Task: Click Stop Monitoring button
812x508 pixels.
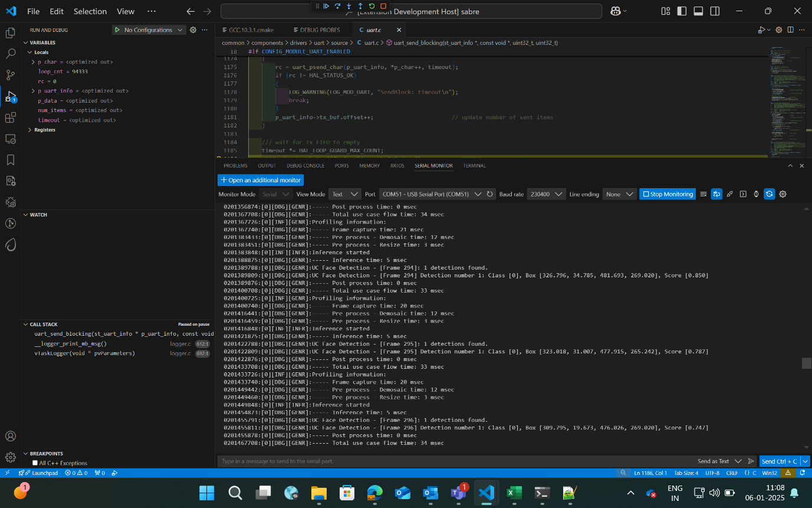Action: (x=667, y=194)
